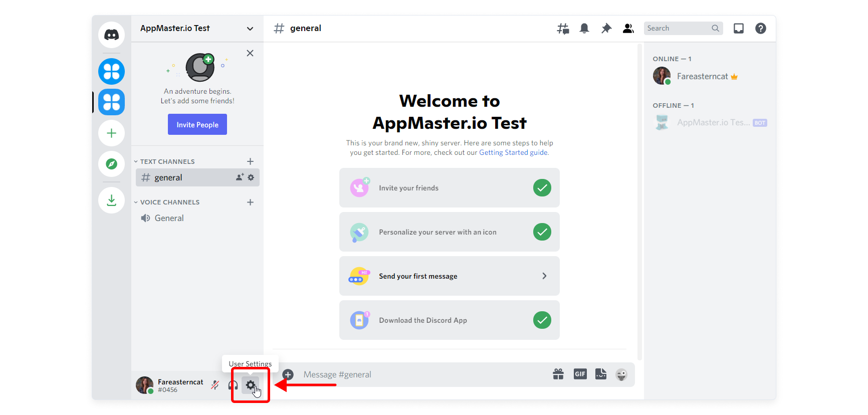Open the GIF picker
868x415 pixels.
coord(580,374)
